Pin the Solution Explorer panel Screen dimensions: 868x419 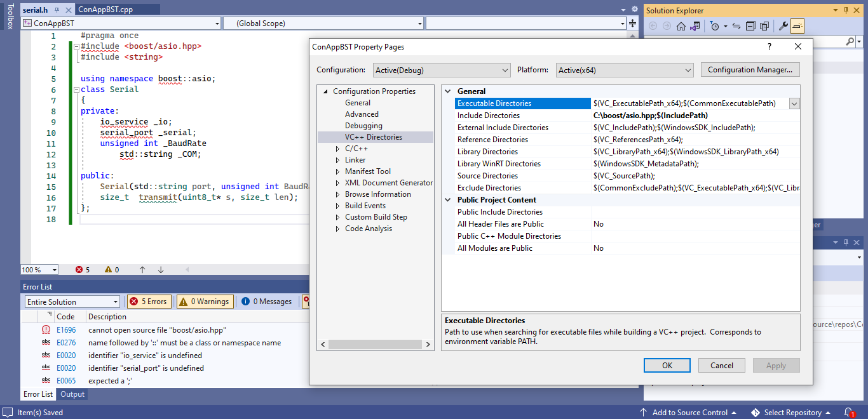[846, 10]
